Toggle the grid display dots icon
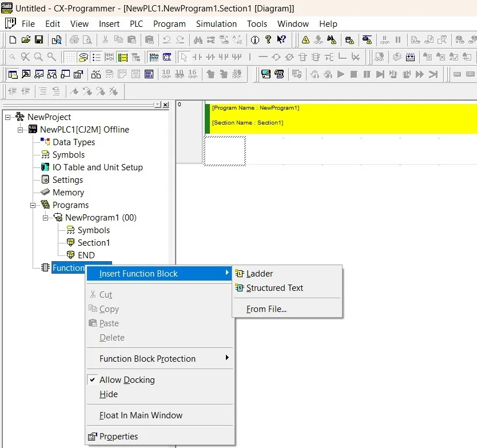The image size is (477, 448). [x=70, y=57]
